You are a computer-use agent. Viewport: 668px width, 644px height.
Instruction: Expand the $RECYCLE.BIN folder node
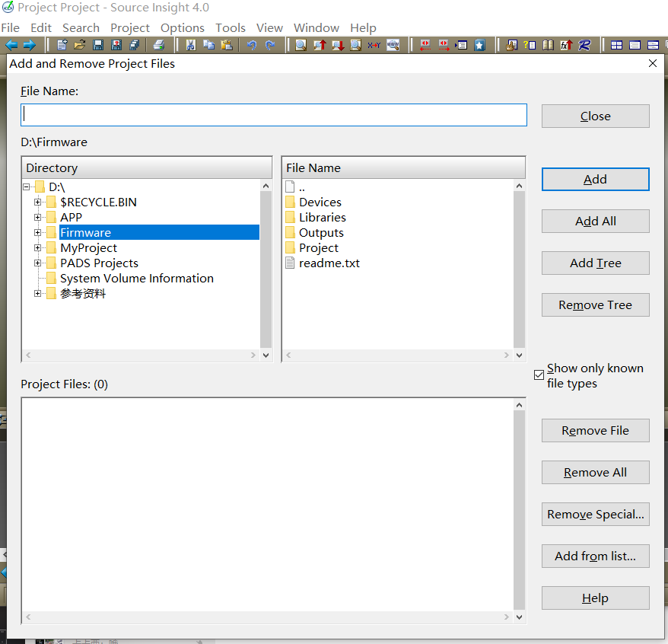click(x=37, y=202)
